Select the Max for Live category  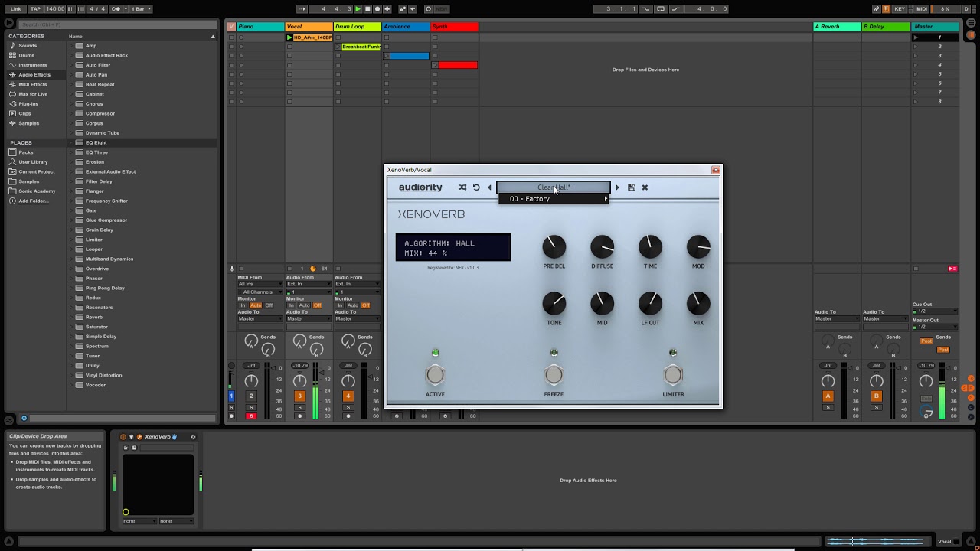(33, 94)
